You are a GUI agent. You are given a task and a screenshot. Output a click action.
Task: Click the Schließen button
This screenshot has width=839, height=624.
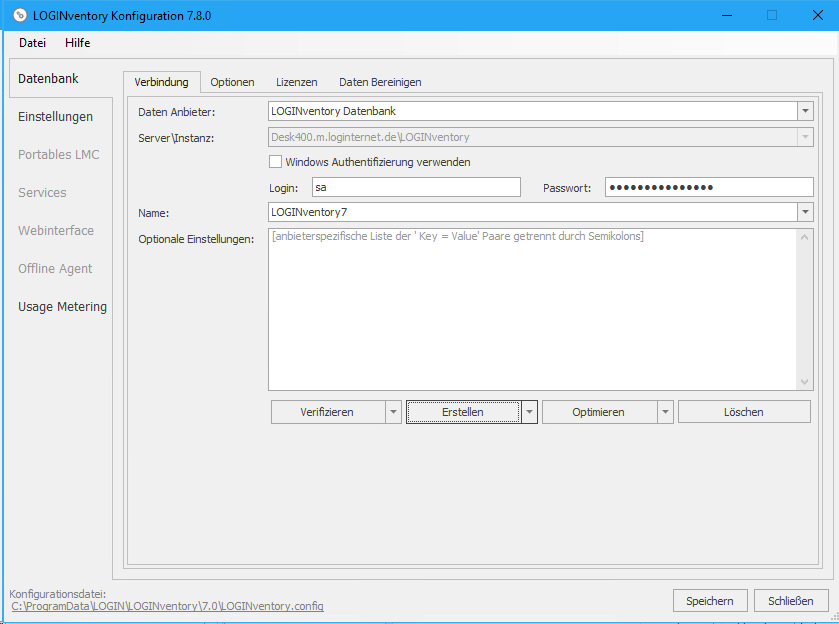[791, 601]
